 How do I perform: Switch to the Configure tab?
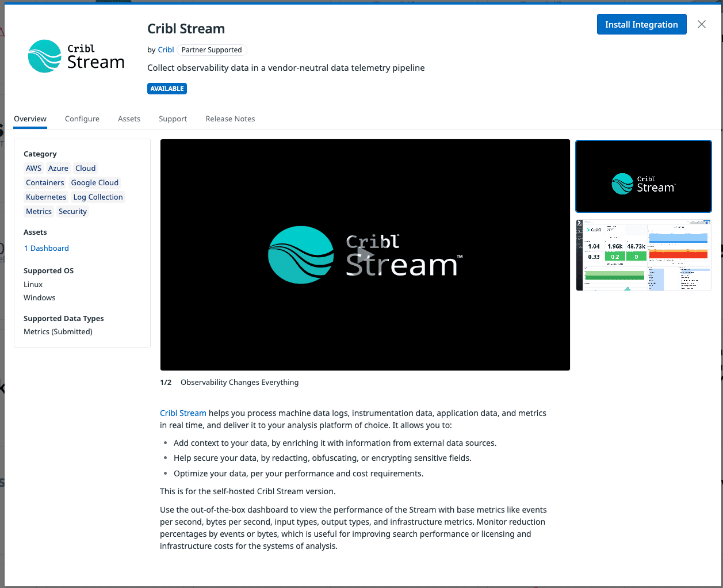tap(82, 119)
